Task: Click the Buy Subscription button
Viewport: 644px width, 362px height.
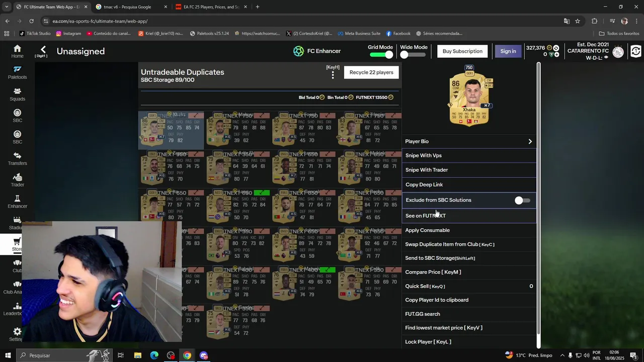Action: coord(462,51)
